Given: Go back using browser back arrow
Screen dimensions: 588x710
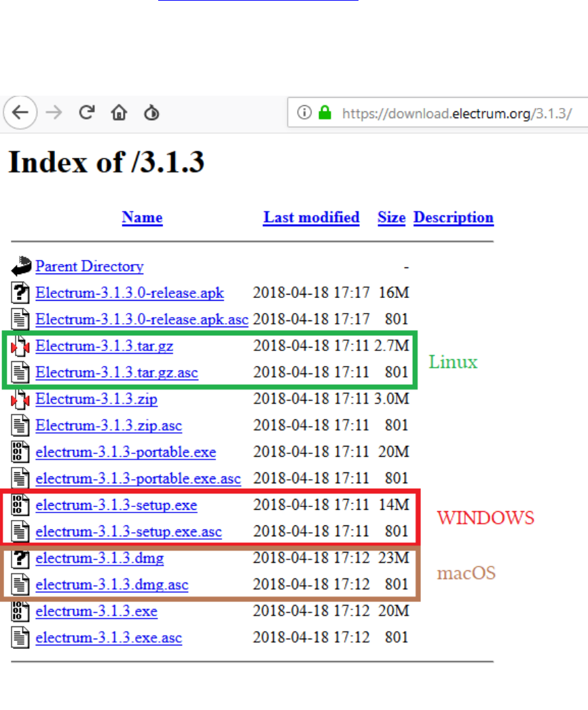Looking at the screenshot, I should click(x=20, y=112).
